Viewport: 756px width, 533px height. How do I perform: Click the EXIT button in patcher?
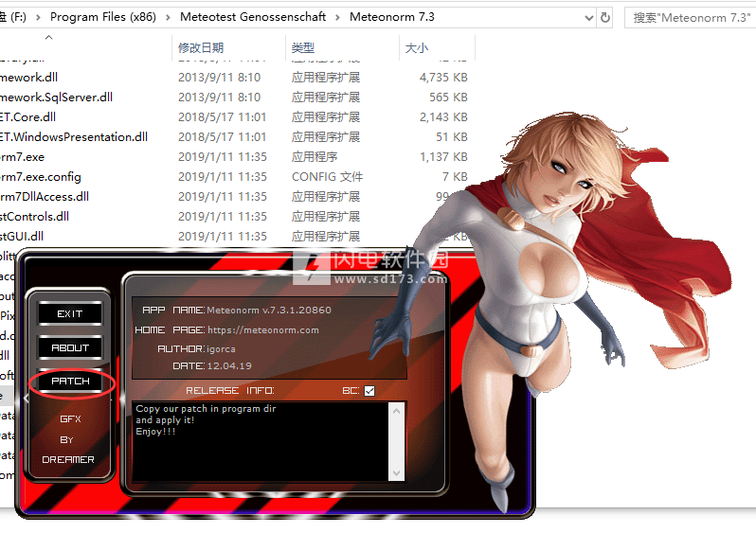pyautogui.click(x=70, y=313)
